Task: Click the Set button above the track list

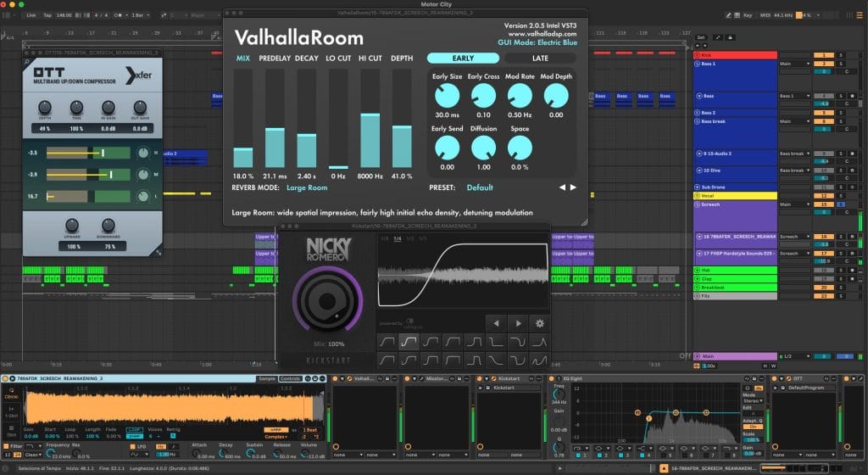Action: [x=701, y=37]
